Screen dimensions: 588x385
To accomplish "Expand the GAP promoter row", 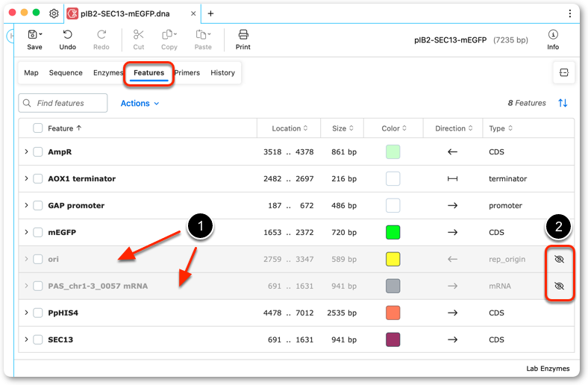I will point(26,205).
